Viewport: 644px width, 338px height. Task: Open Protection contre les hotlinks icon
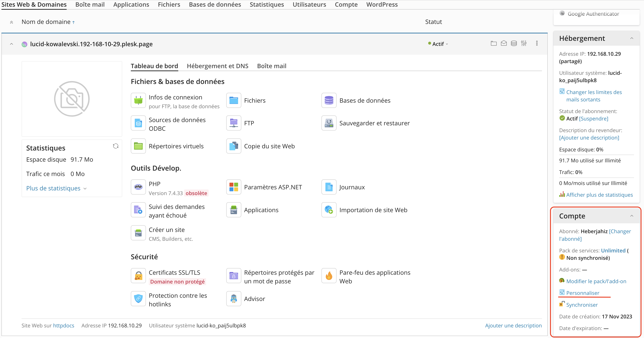coord(138,299)
